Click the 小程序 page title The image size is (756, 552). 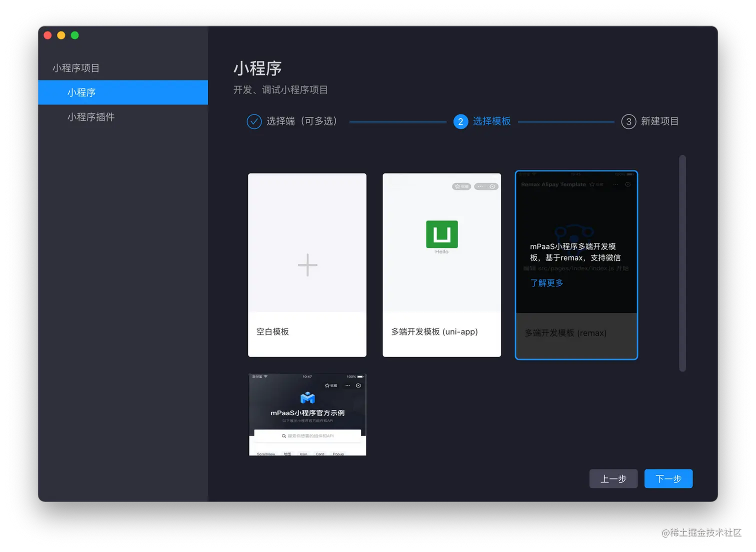257,68
